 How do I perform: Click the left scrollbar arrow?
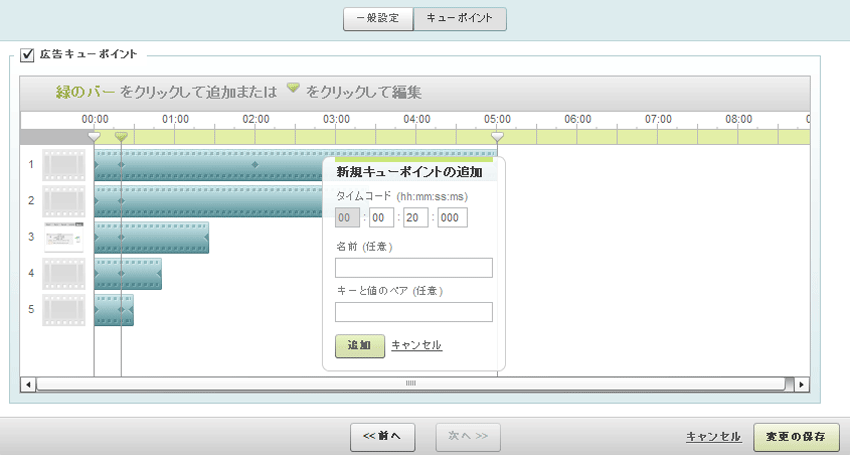click(28, 384)
